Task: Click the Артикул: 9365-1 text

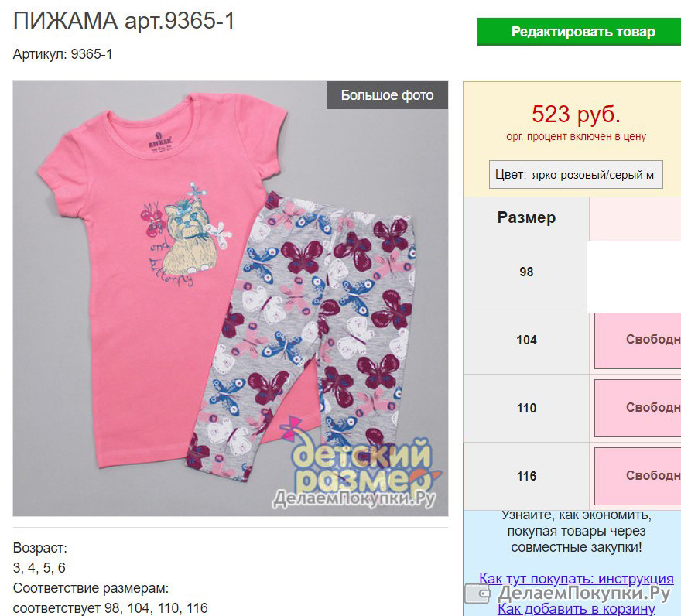Action: coord(63,54)
